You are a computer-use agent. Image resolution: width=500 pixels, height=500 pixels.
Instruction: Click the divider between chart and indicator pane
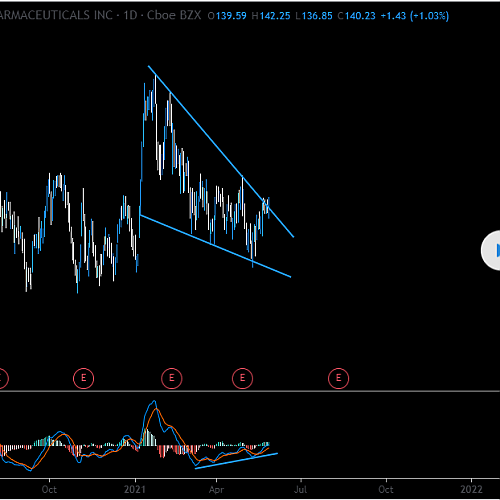[x=250, y=391]
